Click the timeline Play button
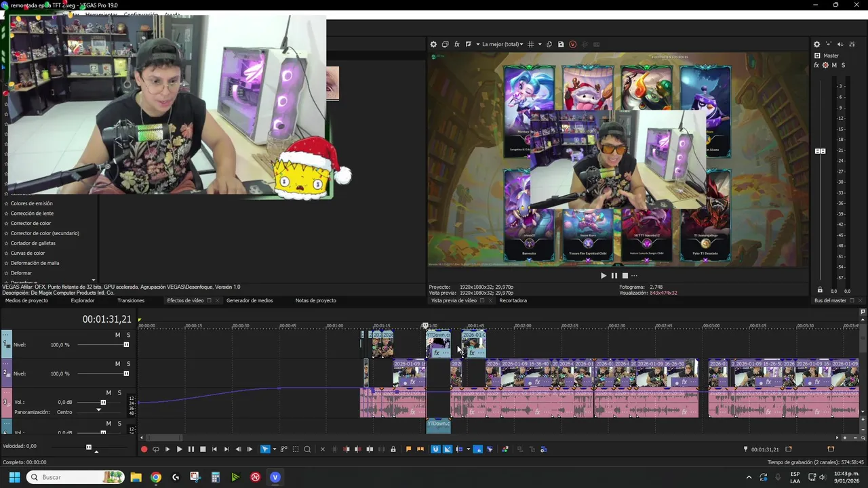Viewport: 868px width, 488px height. point(179,449)
